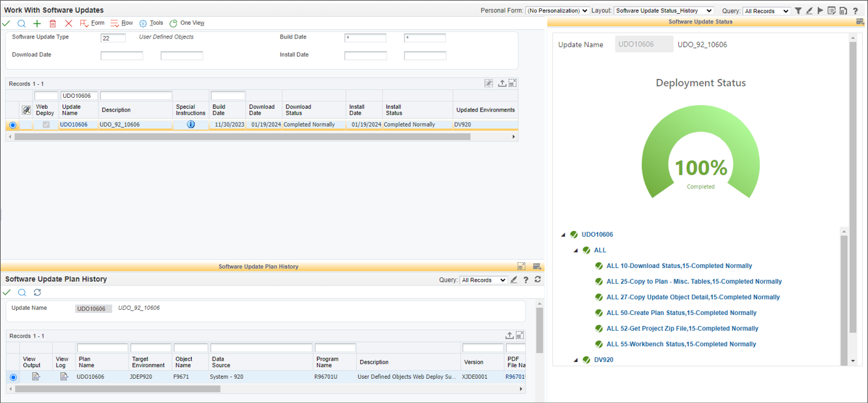Click the Software Update Status panel menu icon

click(x=860, y=22)
